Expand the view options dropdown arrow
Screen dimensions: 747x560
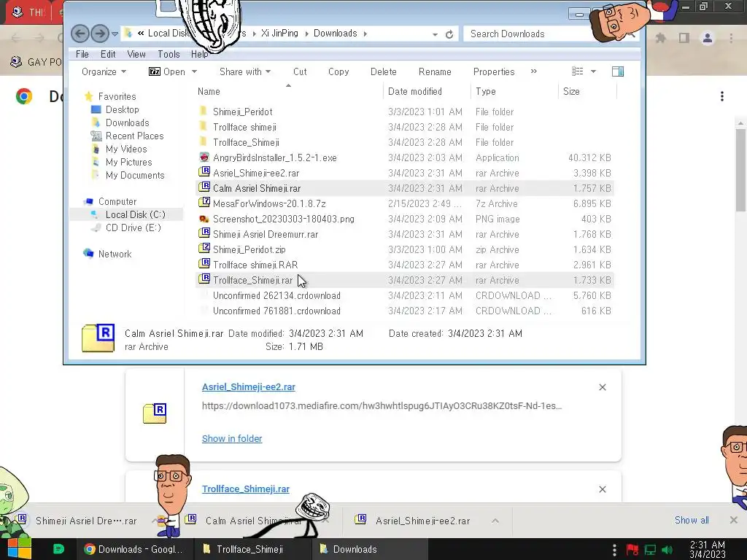coord(593,71)
